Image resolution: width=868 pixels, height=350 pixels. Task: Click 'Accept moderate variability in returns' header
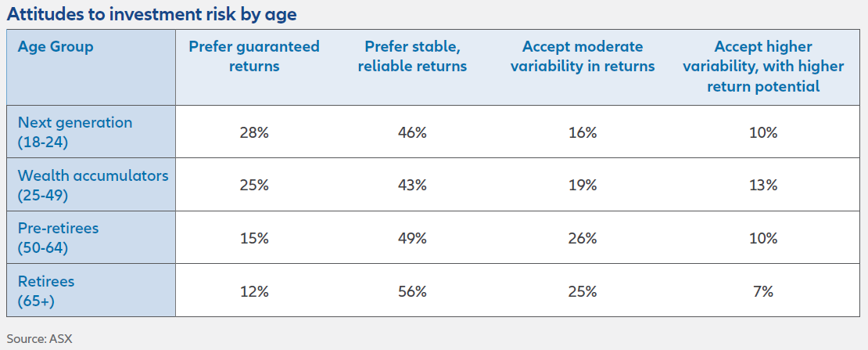tap(583, 56)
